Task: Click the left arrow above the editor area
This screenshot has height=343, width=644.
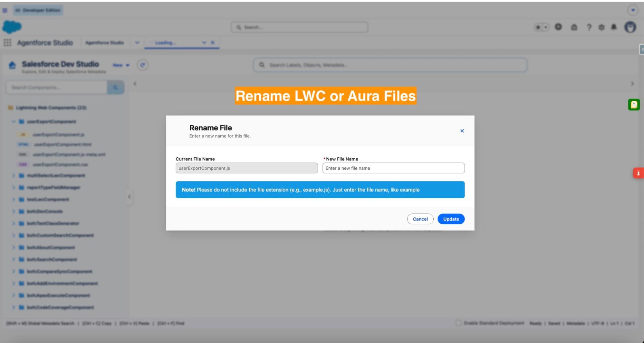Action: point(135,84)
